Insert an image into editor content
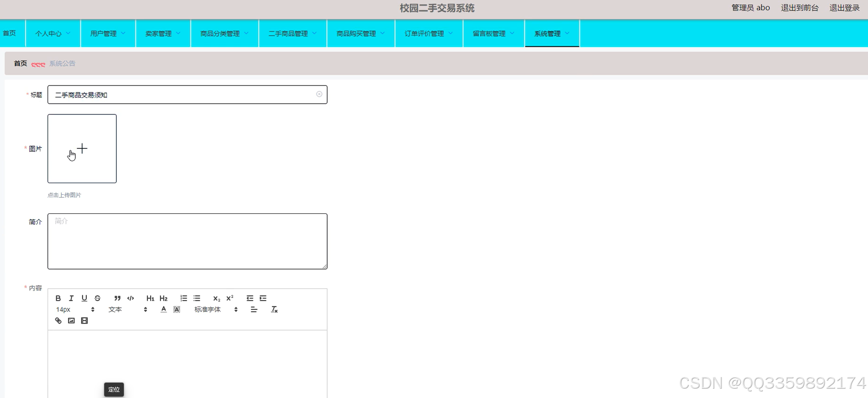Viewport: 868px width, 398px height. 71,320
